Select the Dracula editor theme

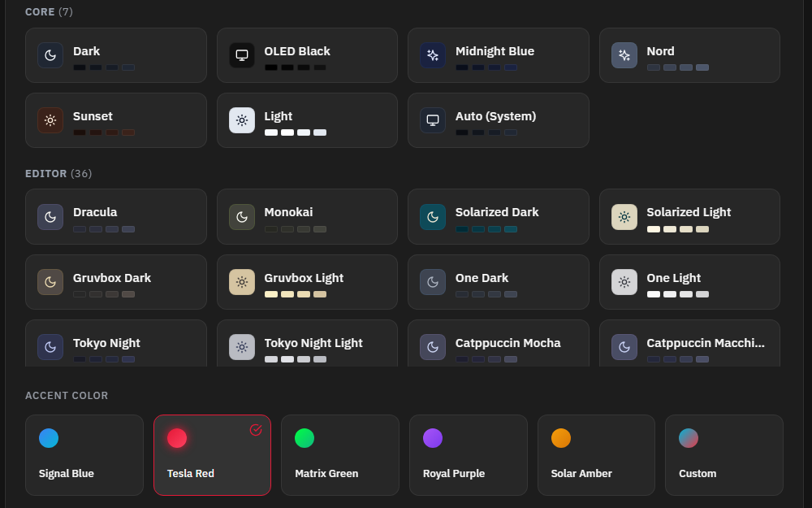(x=116, y=217)
